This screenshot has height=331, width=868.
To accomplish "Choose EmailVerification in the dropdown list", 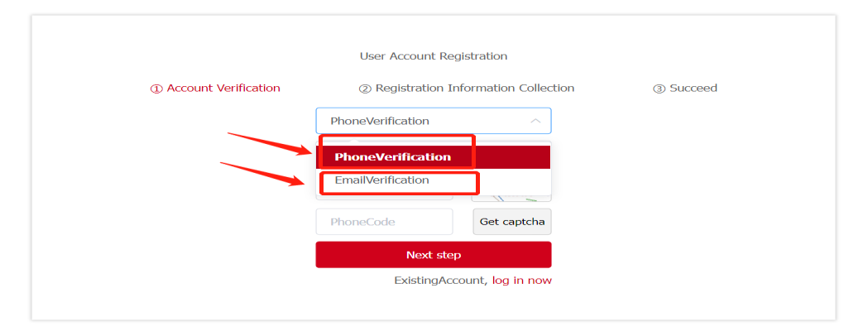I will 382,180.
